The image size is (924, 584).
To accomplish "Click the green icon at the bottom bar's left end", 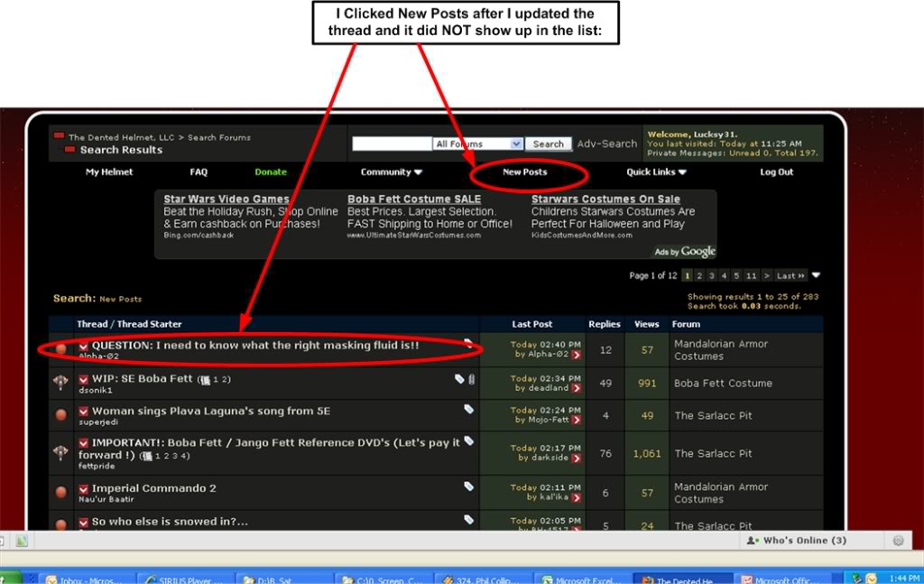I will [x=22, y=541].
